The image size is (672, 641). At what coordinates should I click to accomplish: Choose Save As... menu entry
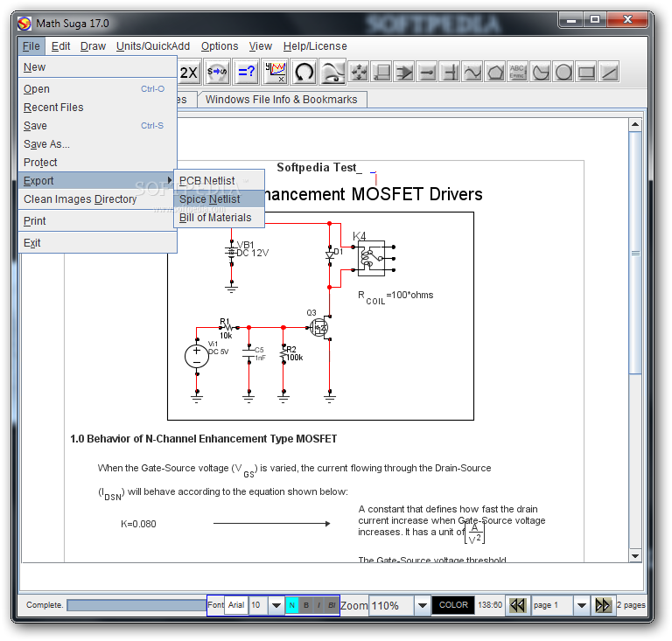(97, 144)
